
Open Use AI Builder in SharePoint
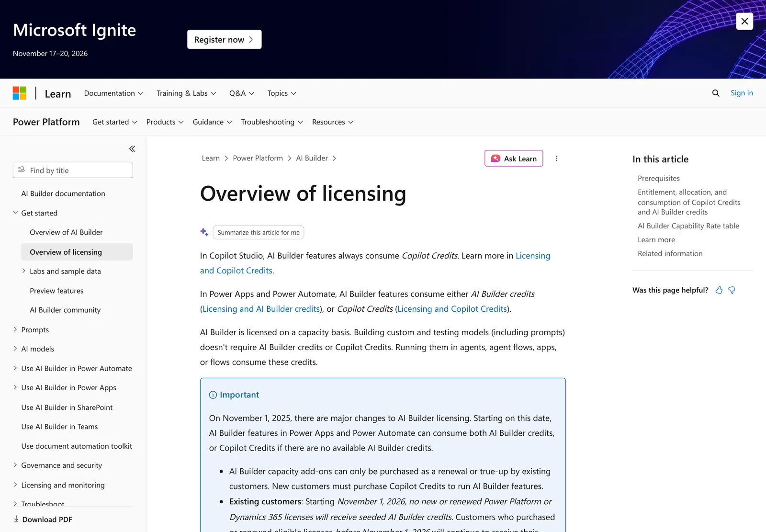[x=67, y=407]
